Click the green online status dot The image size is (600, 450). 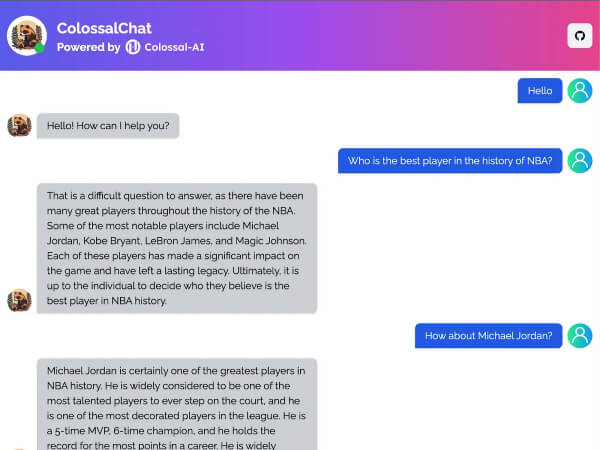[x=40, y=48]
